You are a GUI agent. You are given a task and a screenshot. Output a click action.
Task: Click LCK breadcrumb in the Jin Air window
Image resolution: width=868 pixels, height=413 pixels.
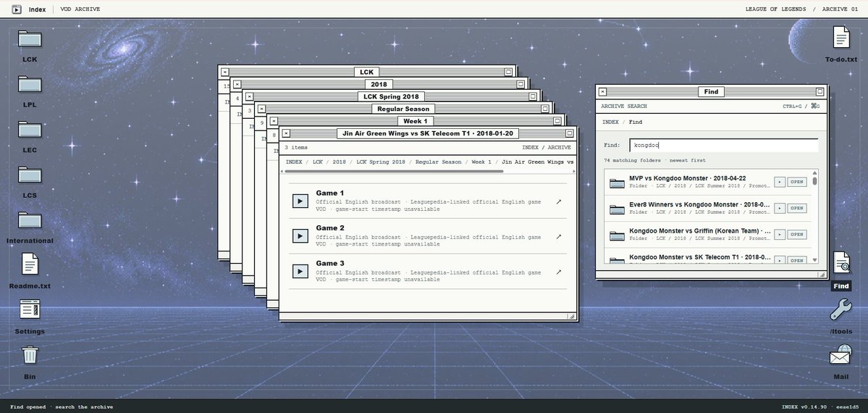point(317,162)
